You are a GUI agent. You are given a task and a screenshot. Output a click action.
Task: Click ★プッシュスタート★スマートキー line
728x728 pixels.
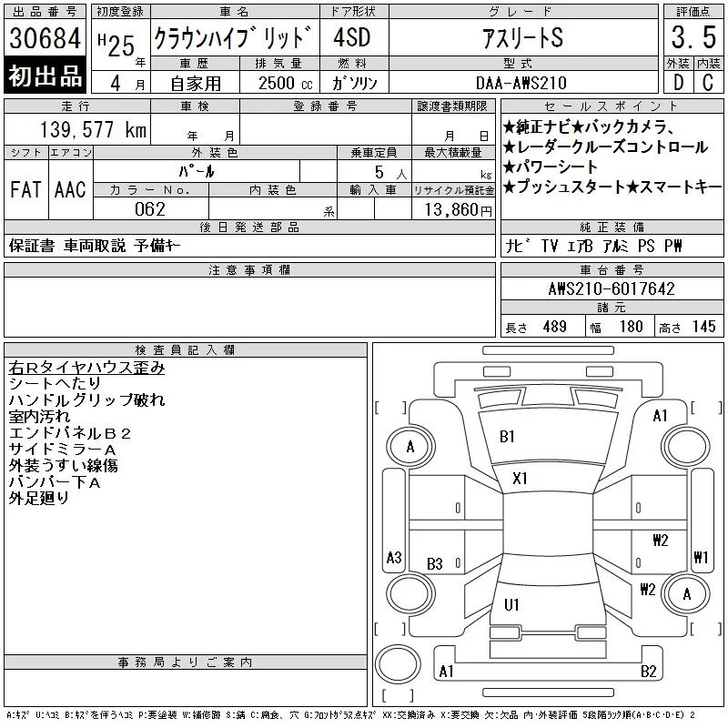point(612,187)
